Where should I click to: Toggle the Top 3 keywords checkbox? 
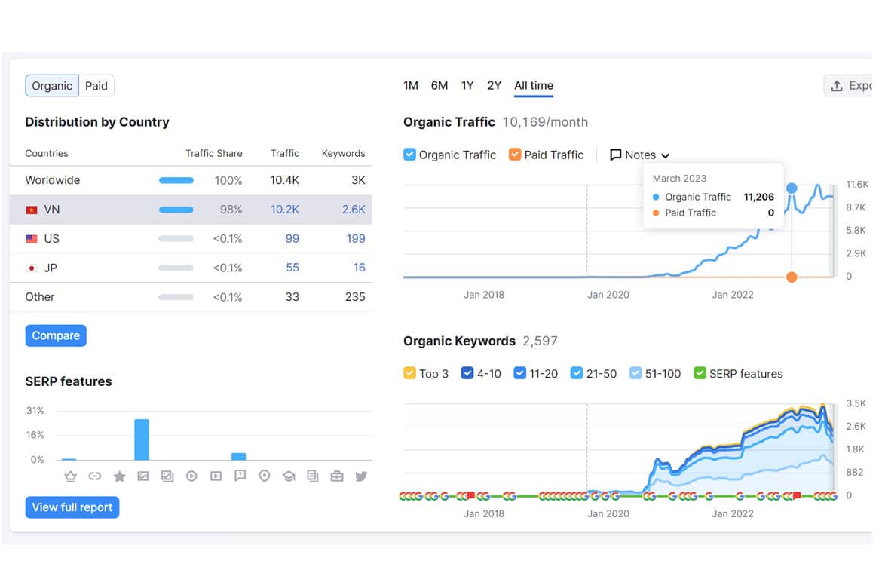[409, 374]
